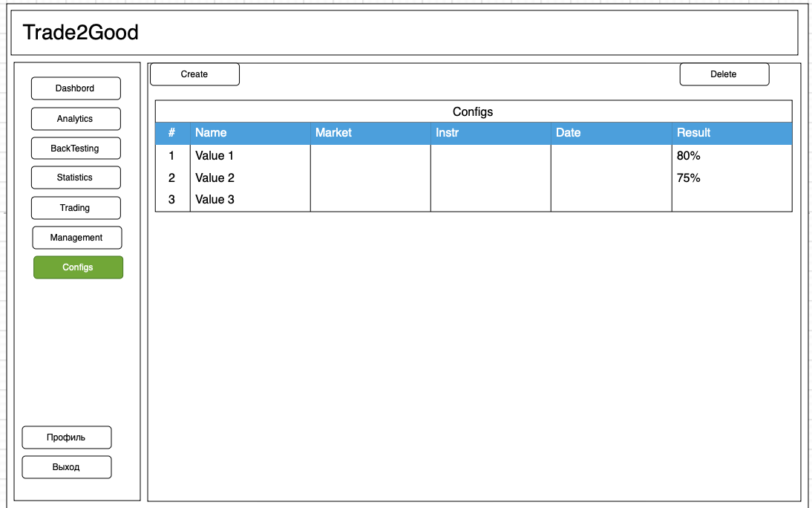Click the 80% result cell
The height and width of the screenshot is (508, 812).
pos(689,156)
